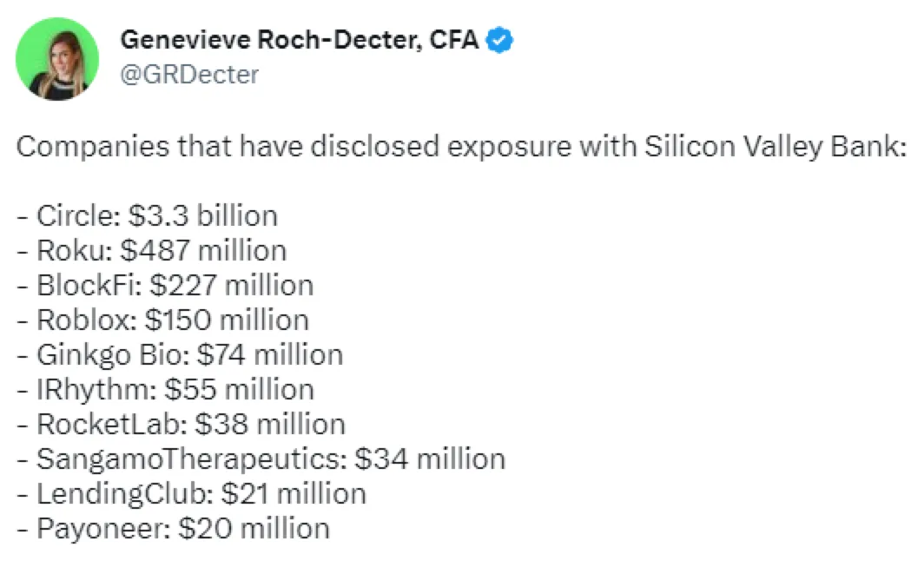Click the Roku: $487 million line
This screenshot has height=561, width=924.
point(152,250)
